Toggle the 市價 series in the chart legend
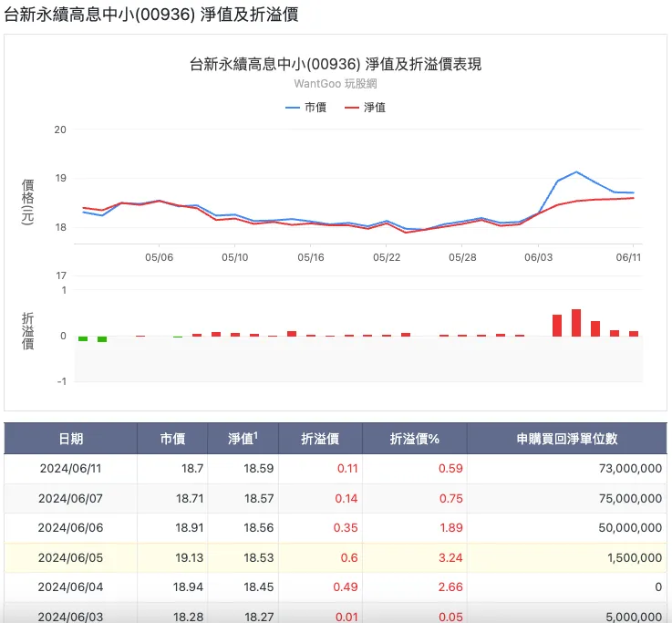Viewport: 672px width, 623px height. pyautogui.click(x=305, y=108)
